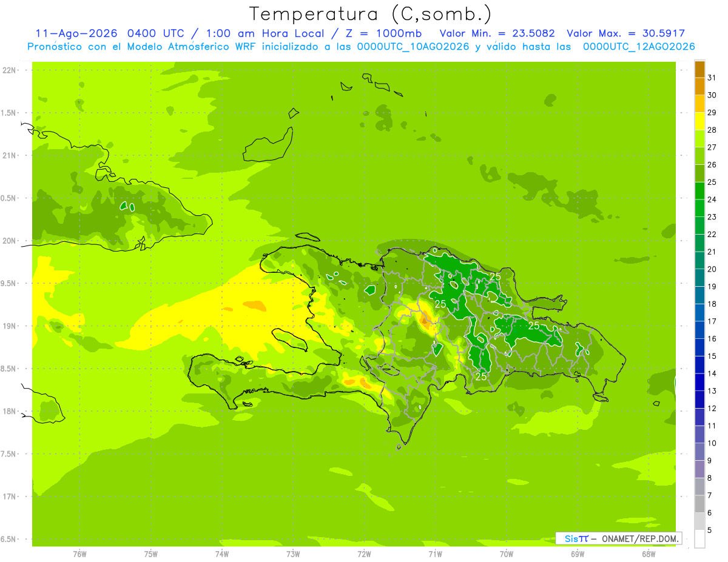Click the 31 degree orange color swatch
Screen dimensions: 728x562
(x=699, y=70)
